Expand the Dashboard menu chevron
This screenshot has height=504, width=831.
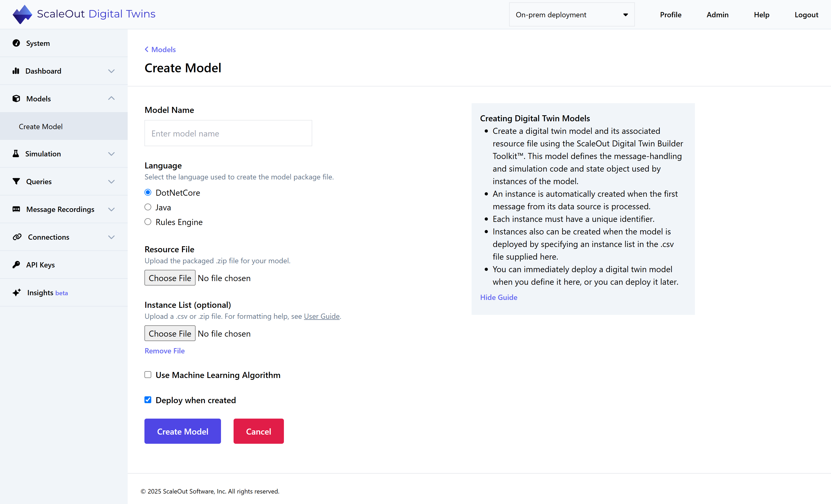111,71
